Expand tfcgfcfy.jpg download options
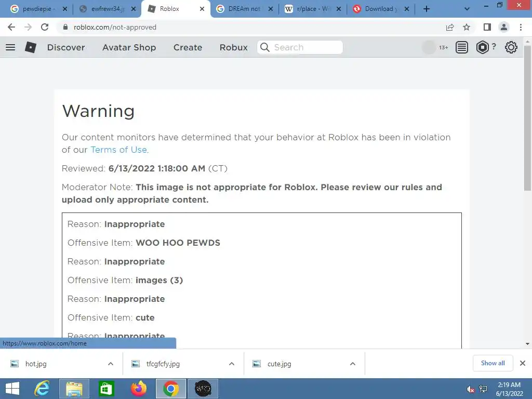This screenshot has height=399, width=532. pos(232,364)
